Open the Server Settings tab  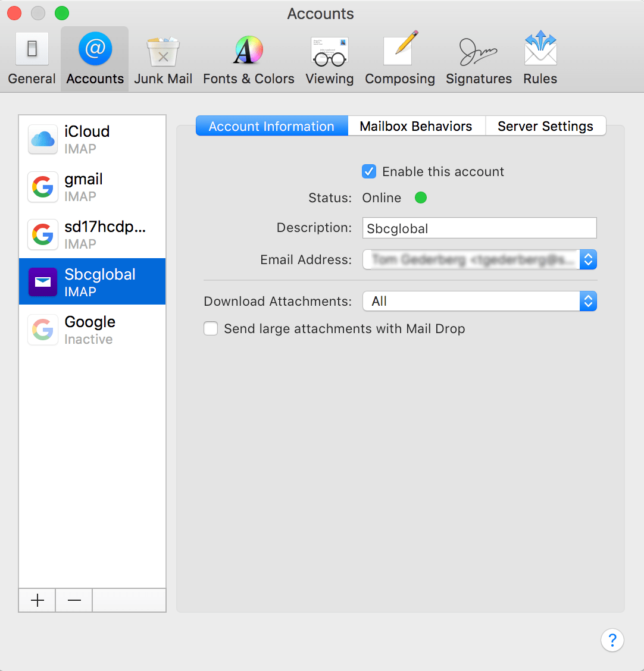545,126
